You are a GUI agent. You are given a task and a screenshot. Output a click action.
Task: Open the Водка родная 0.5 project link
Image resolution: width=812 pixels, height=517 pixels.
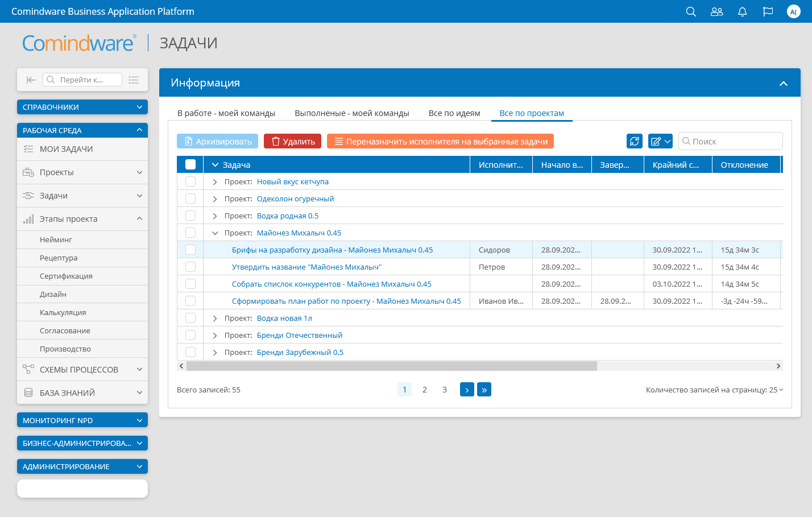pos(288,216)
